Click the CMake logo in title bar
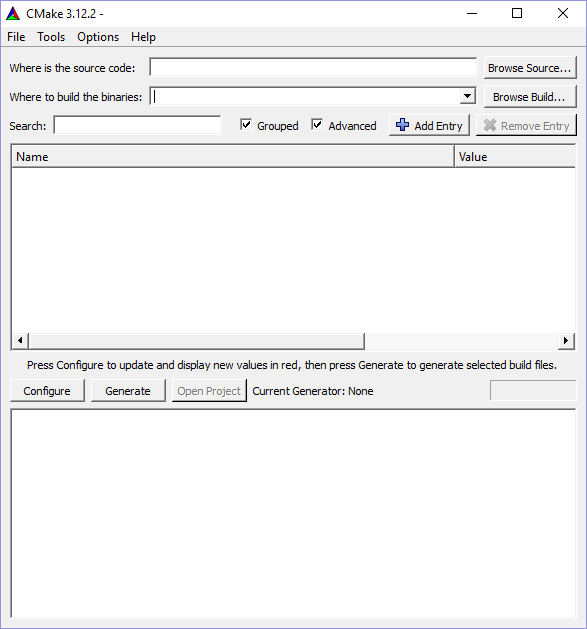This screenshot has width=587, height=629. point(13,14)
